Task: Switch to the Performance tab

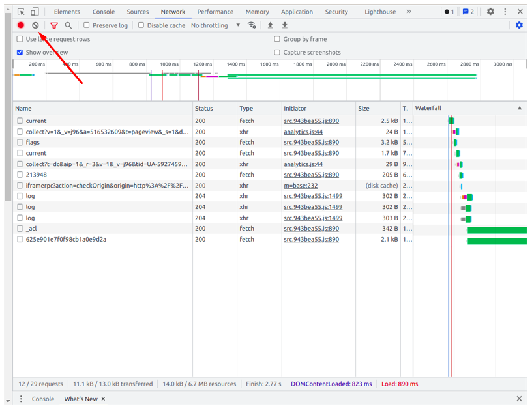Action: point(215,12)
